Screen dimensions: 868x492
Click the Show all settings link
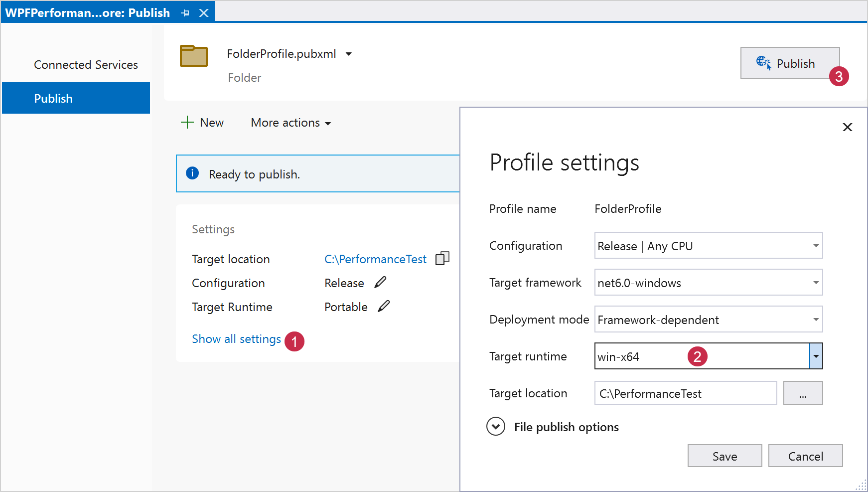click(236, 339)
